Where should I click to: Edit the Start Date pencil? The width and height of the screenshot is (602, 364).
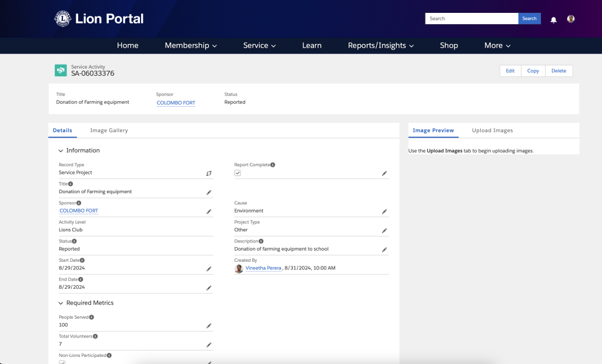tap(209, 269)
